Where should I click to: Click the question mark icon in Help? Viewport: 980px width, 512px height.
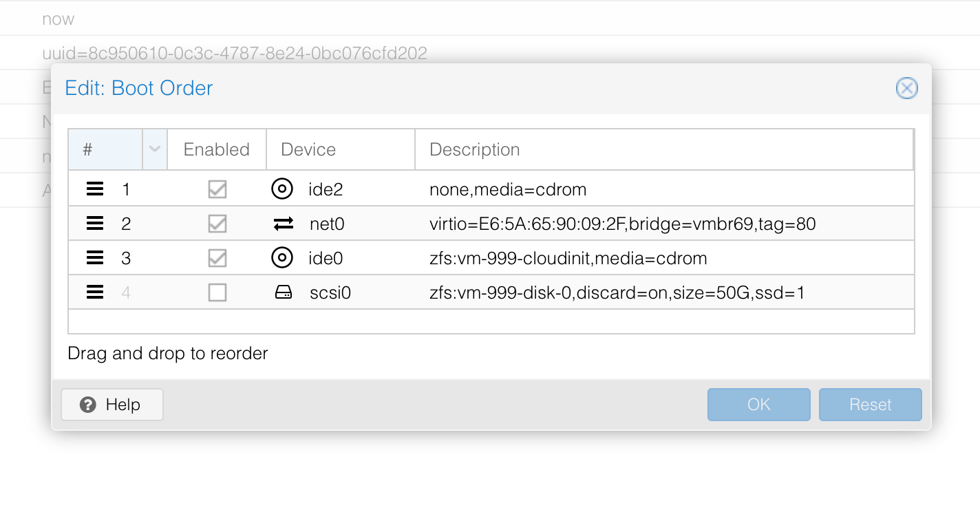coord(88,405)
